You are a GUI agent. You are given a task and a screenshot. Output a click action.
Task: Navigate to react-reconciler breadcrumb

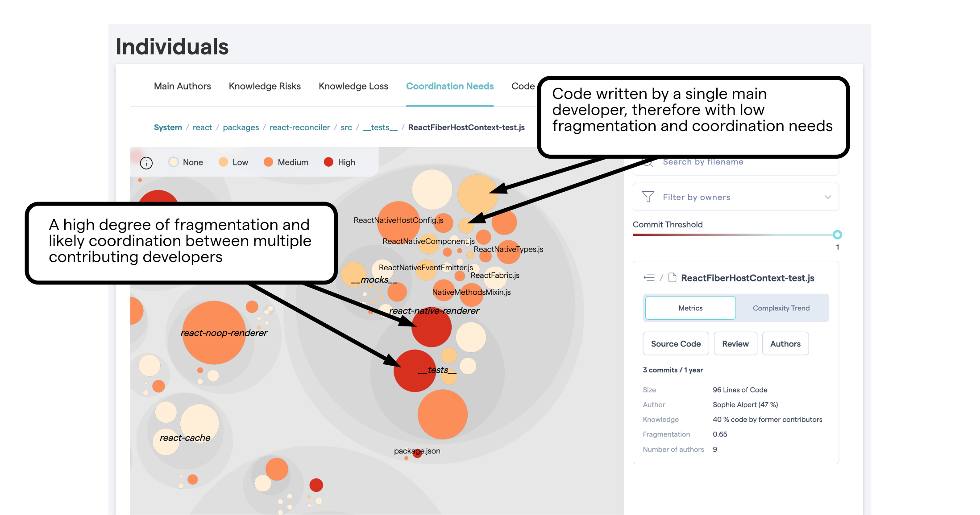(299, 128)
